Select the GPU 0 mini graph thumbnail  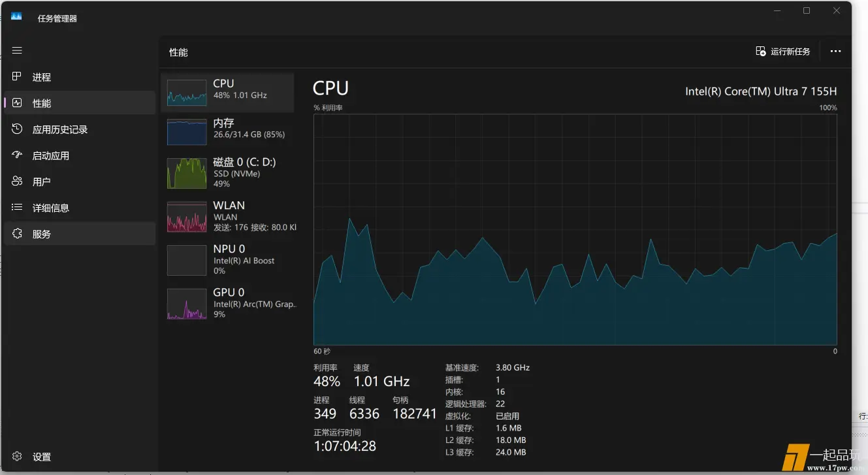click(187, 304)
